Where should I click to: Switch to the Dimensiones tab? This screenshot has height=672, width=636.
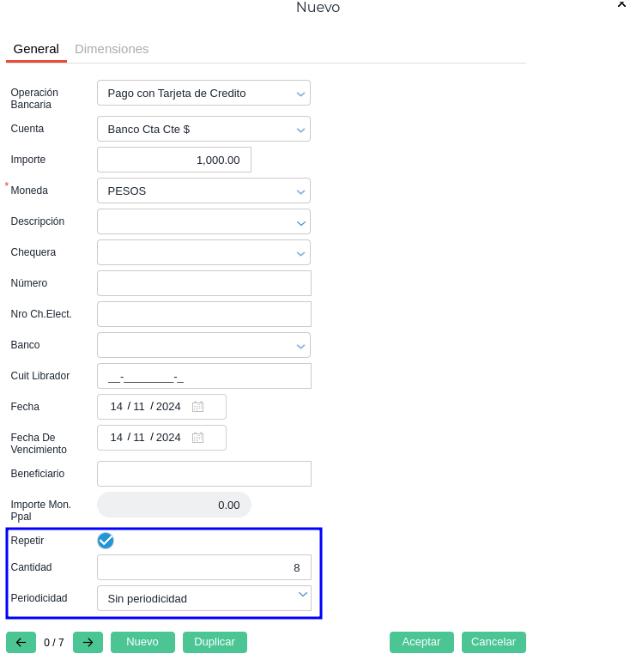point(112,49)
